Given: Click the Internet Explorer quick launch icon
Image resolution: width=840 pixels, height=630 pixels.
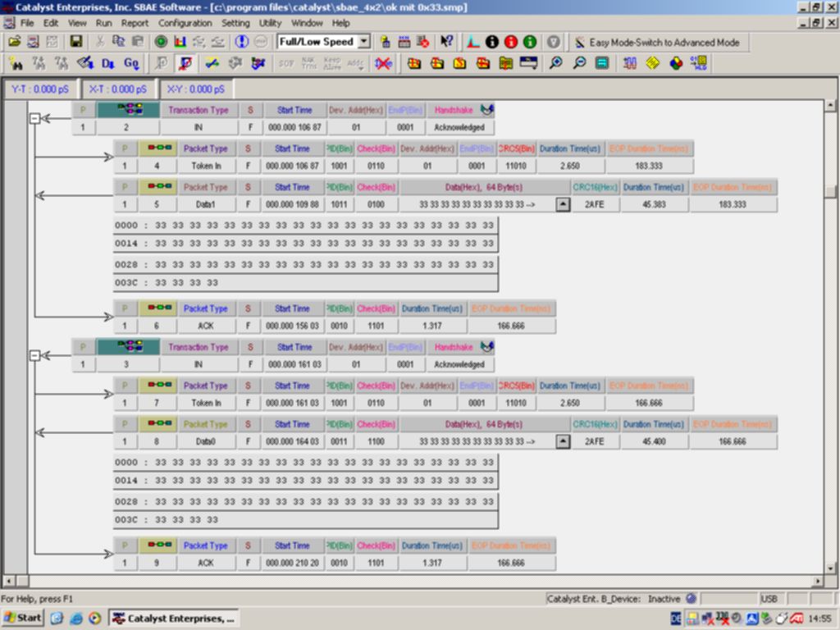Looking at the screenshot, I should point(75,619).
